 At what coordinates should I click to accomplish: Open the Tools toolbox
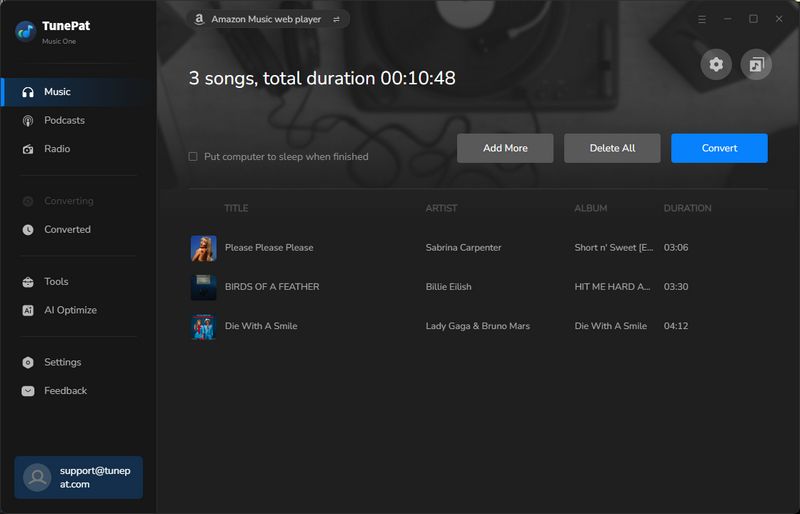[56, 282]
